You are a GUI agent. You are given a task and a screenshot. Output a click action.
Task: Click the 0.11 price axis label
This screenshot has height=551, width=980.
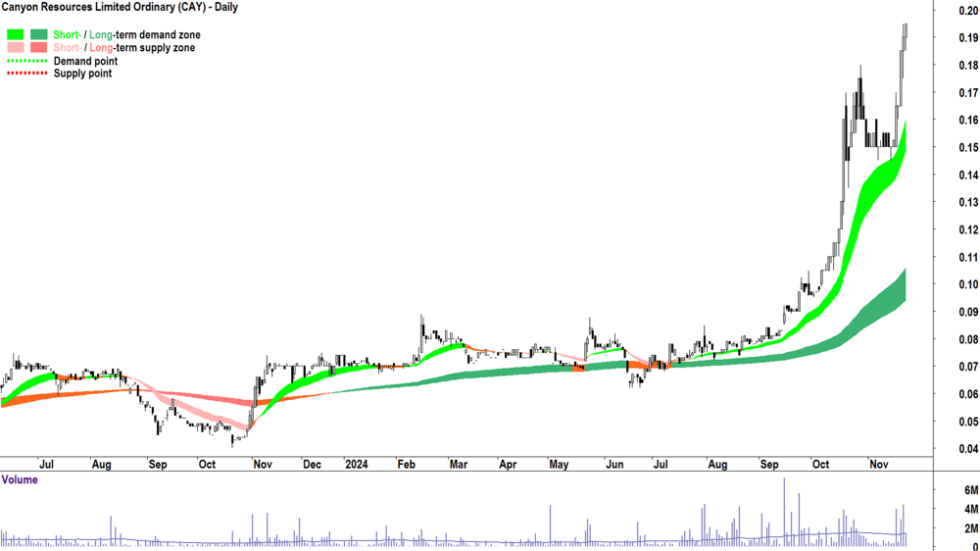tap(968, 258)
